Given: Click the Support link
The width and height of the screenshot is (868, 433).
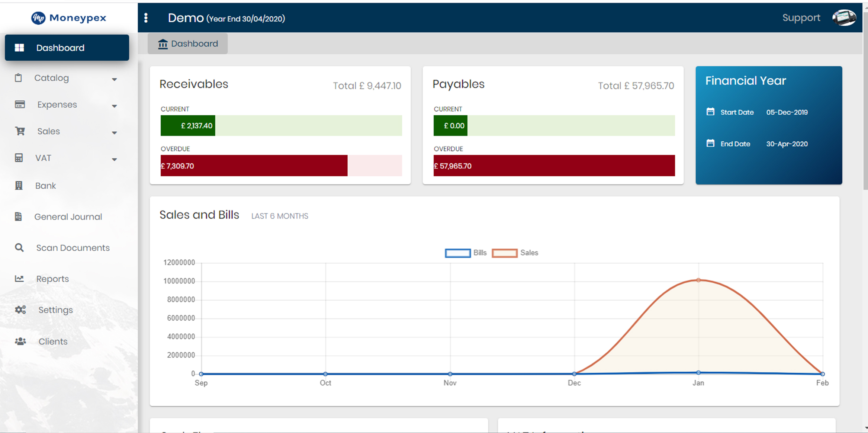Looking at the screenshot, I should (801, 17).
